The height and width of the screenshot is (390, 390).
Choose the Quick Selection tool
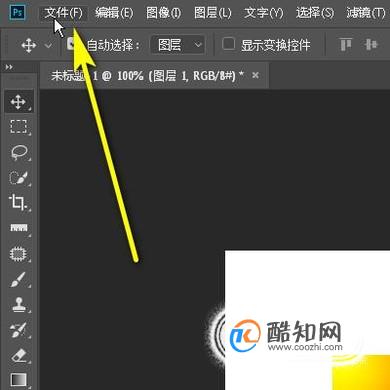tap(19, 177)
